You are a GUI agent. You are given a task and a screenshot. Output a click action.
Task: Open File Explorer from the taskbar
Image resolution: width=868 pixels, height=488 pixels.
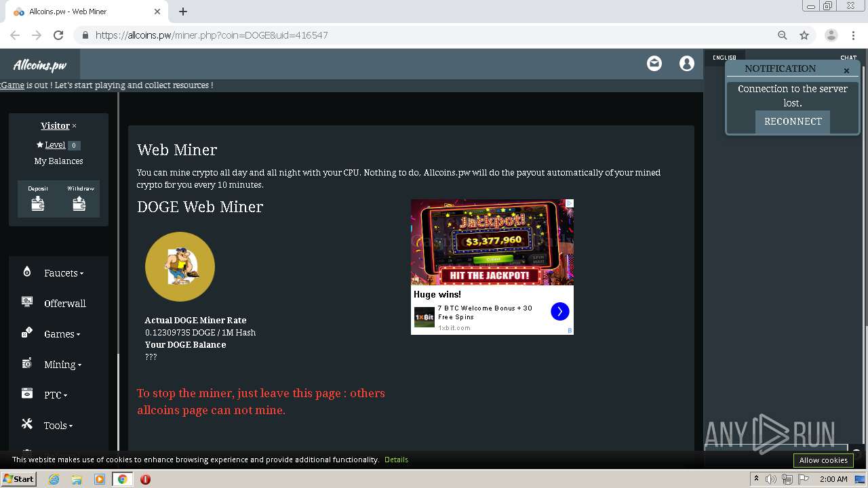coord(77,479)
